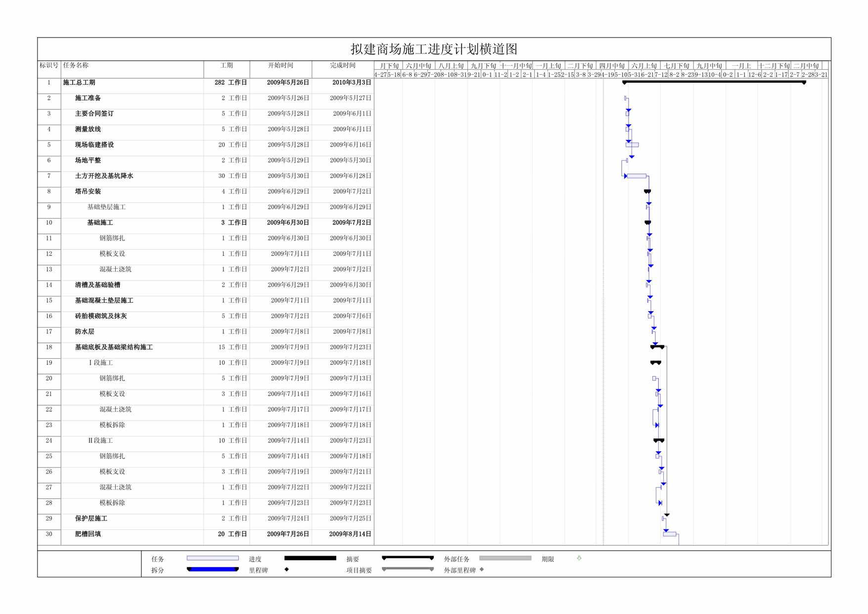Select the 测量放线 task name
Image resolution: width=868 pixels, height=614 pixels.
[x=88, y=129]
